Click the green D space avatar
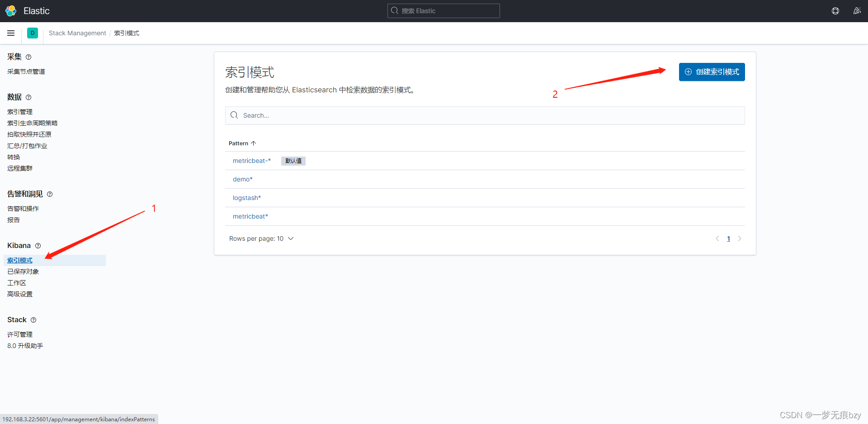Screen dimensions: 868x424 [33, 33]
